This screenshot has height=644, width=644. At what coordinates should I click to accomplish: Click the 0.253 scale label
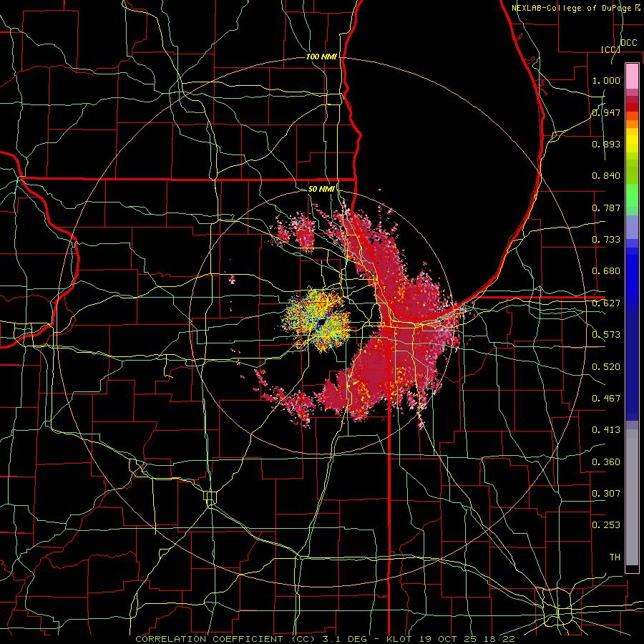606,525
